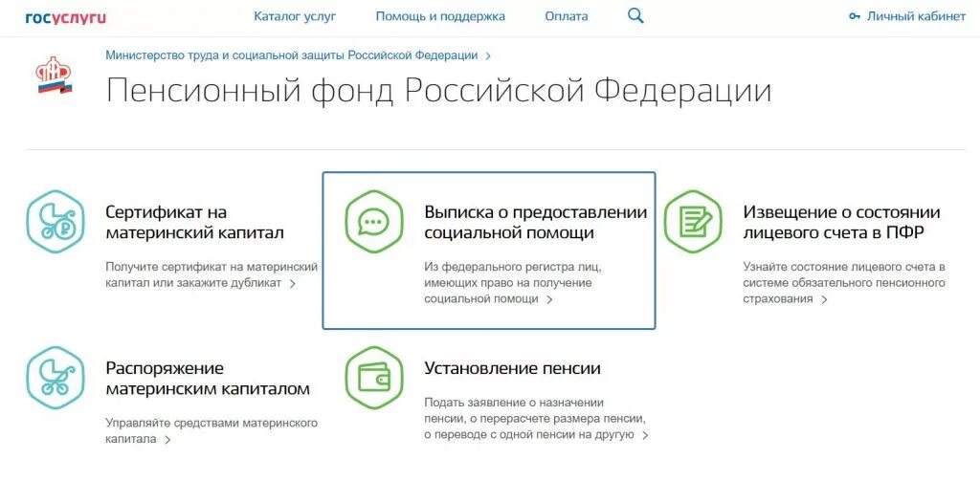The image size is (980, 481).
Task: Click description 'Получите сертификат на материнский капитал'
Action: point(212,274)
